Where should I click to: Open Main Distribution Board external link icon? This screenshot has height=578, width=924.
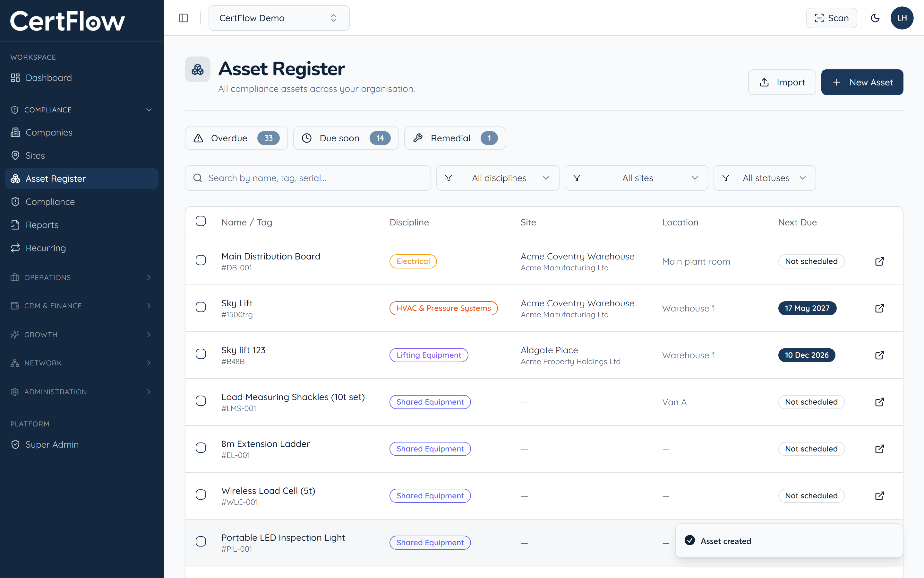[x=879, y=261]
